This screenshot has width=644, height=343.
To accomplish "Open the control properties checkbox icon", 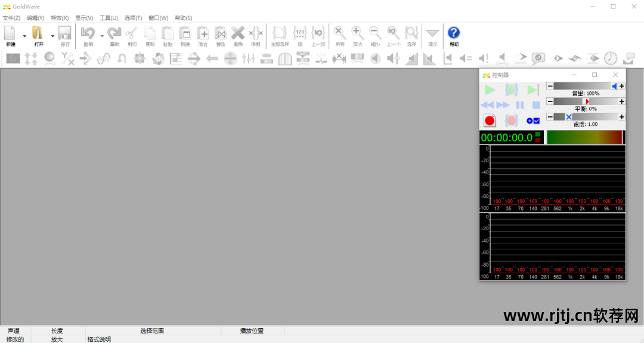I will pos(532,120).
